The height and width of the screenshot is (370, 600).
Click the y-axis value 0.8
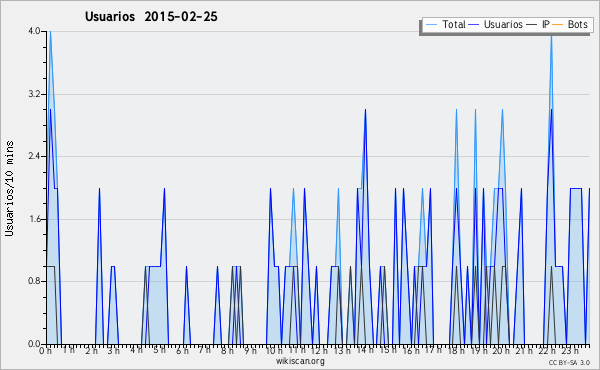tap(34, 282)
